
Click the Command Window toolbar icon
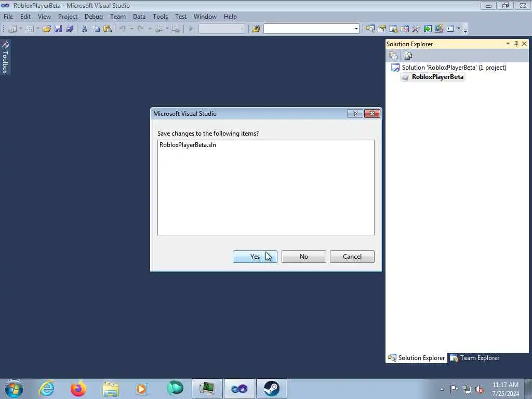(x=450, y=29)
